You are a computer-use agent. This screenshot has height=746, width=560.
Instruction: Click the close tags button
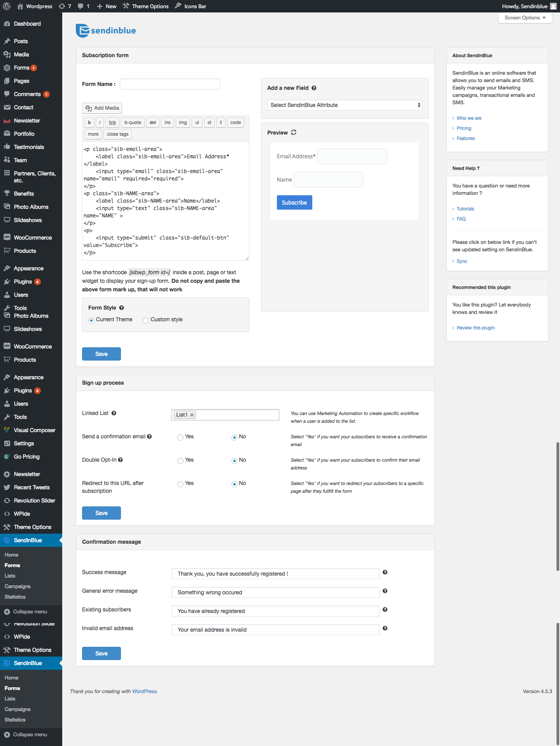coord(118,134)
